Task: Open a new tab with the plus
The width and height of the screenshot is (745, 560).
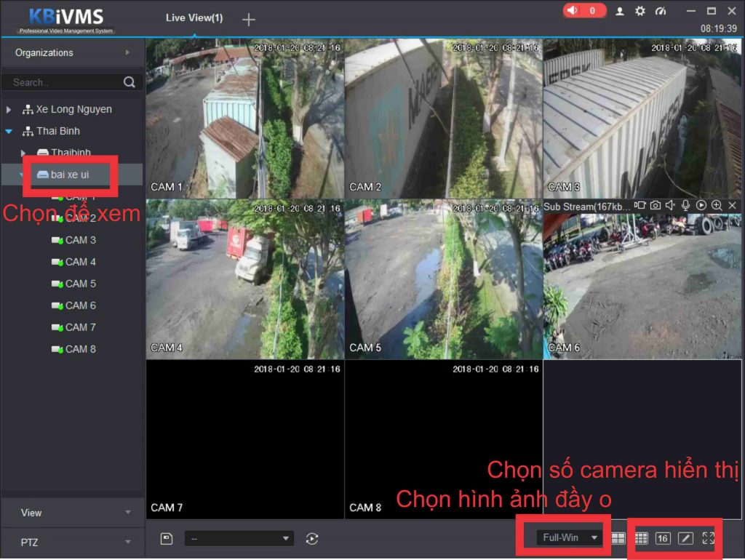Action: tap(248, 19)
